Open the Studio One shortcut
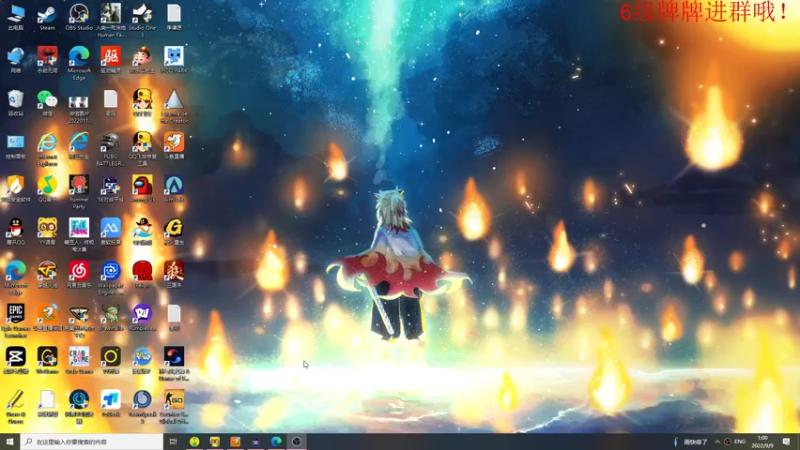This screenshot has height=450, width=800. [x=142, y=20]
